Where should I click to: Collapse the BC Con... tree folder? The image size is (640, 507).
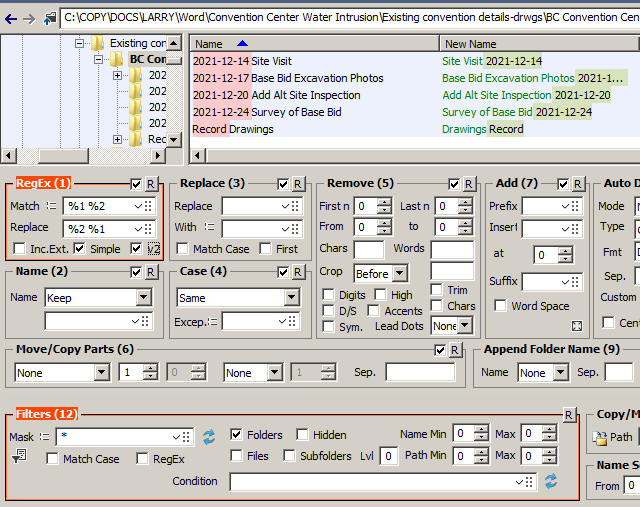click(98, 60)
